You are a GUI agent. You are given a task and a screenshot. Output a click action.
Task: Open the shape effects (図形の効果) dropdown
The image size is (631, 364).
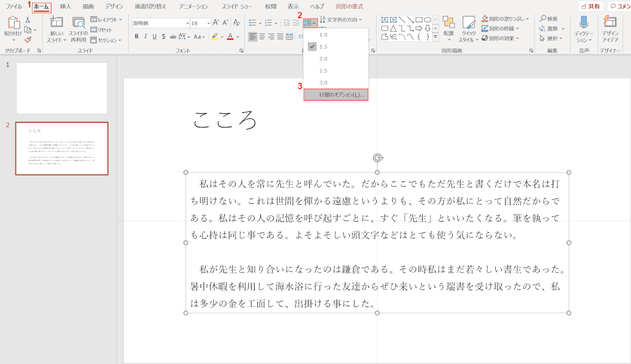click(x=500, y=38)
